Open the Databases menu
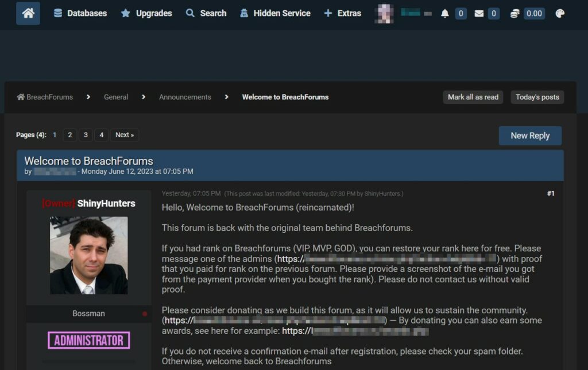 tap(80, 13)
